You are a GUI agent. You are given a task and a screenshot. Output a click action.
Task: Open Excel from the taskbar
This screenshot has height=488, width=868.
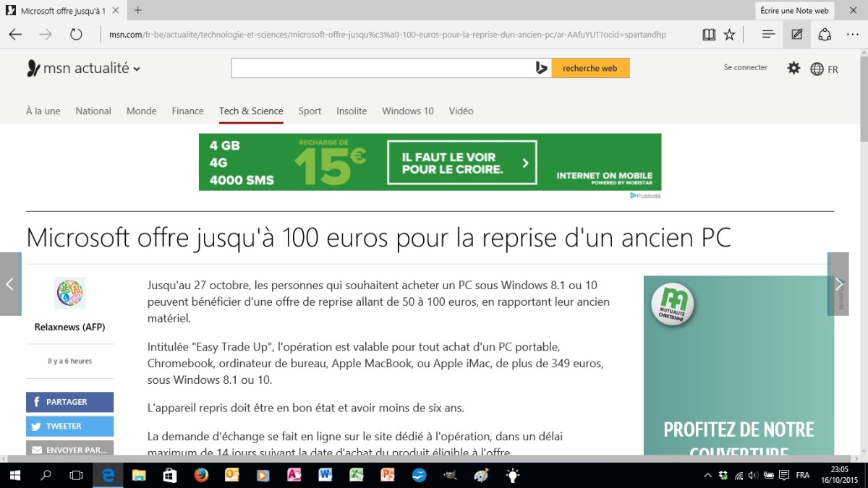(356, 475)
